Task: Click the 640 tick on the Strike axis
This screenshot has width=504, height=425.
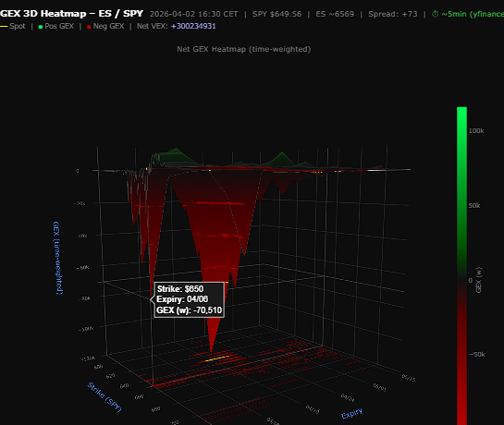Action: click(125, 385)
